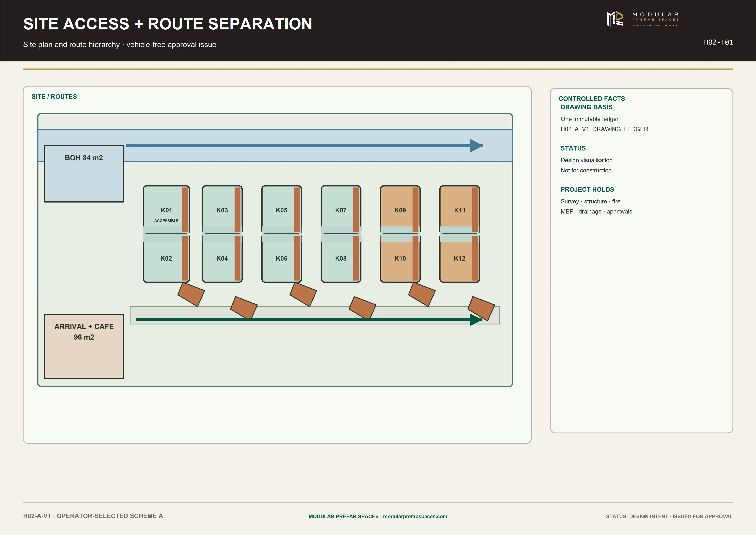Select the orange K09 unit
This screenshot has width=756, height=535.
(x=400, y=209)
